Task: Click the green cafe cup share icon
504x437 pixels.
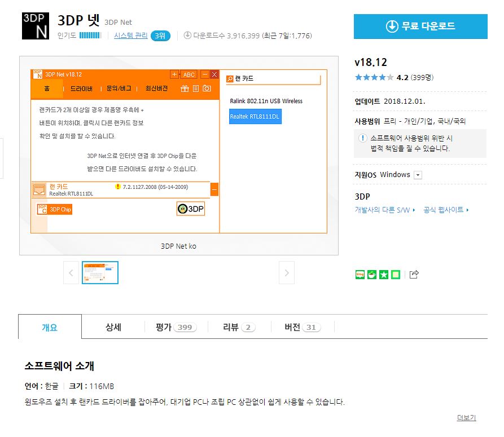Action: click(x=372, y=275)
